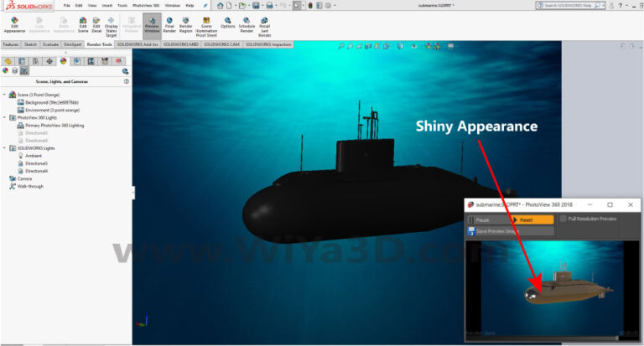This screenshot has width=644, height=346.
Task: Open Scene Illumination Proof Sheet
Action: pos(206,26)
